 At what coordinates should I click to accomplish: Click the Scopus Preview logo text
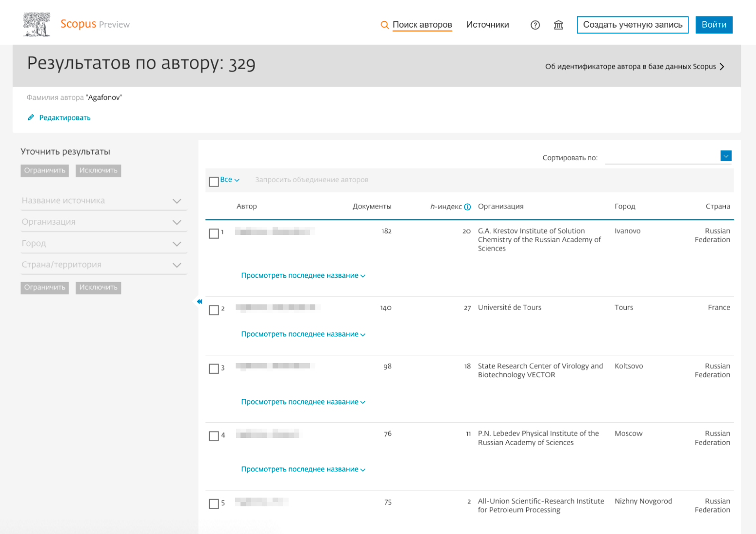point(95,24)
